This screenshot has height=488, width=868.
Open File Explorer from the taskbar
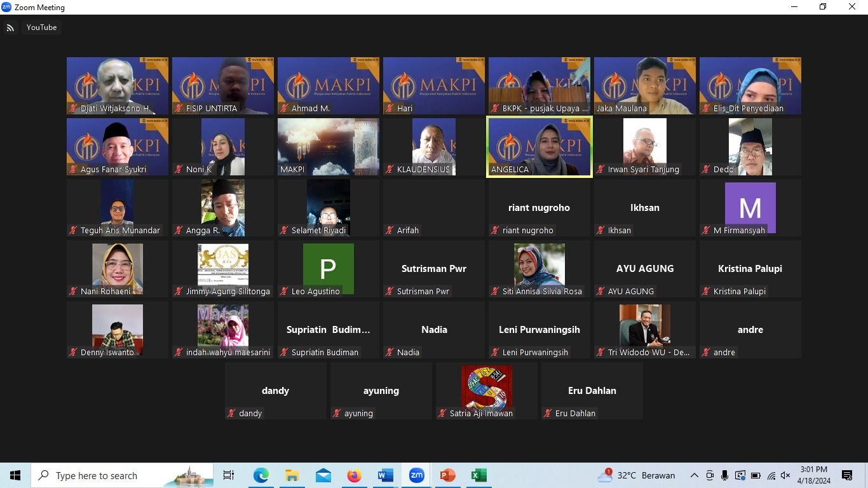tap(292, 475)
